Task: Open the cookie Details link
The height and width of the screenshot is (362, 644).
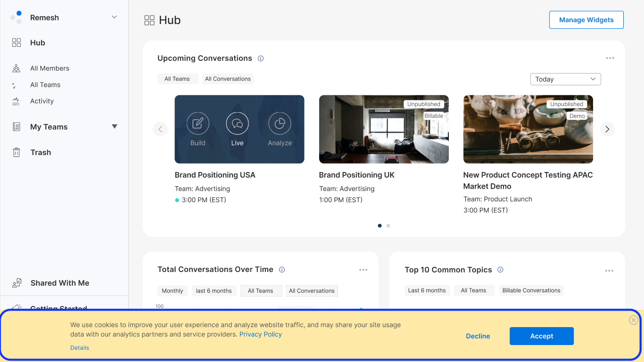Action: point(80,348)
